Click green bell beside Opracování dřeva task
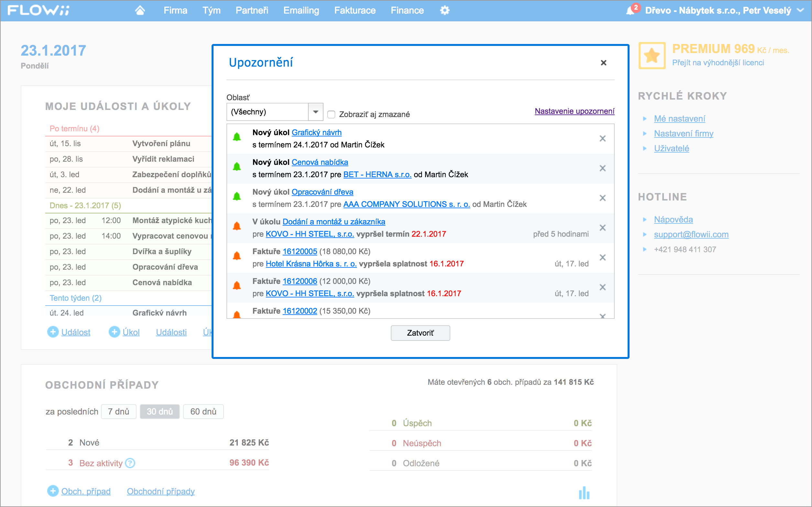 pyautogui.click(x=237, y=196)
